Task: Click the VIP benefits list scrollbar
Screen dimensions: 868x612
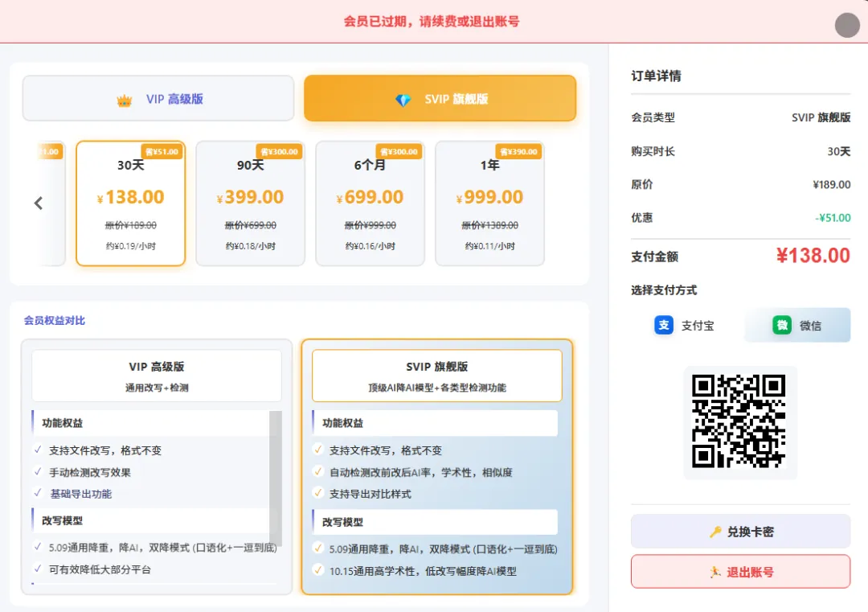Action: [275, 478]
